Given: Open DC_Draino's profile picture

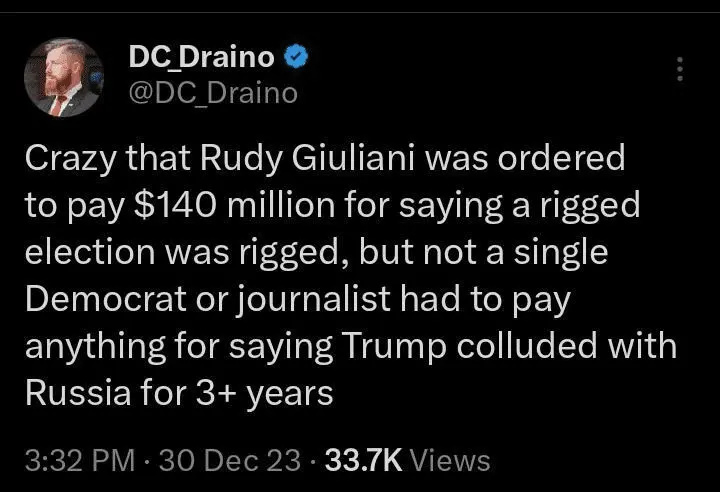Looking at the screenshot, I should [63, 78].
